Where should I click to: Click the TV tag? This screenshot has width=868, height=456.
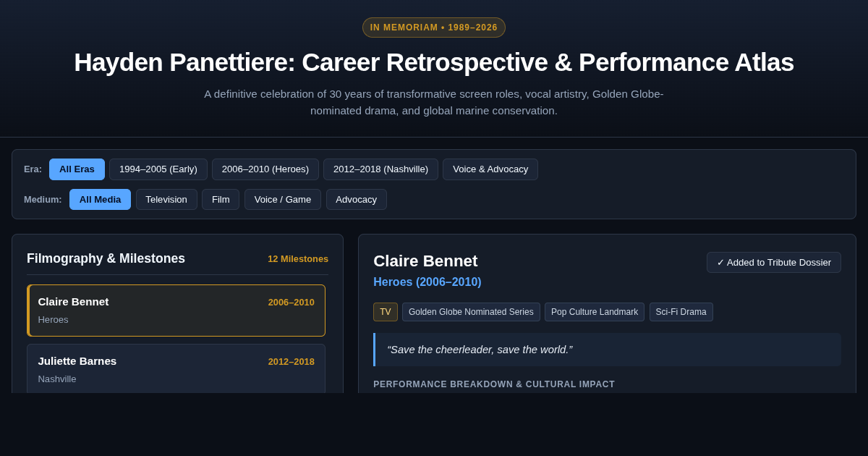(x=386, y=312)
